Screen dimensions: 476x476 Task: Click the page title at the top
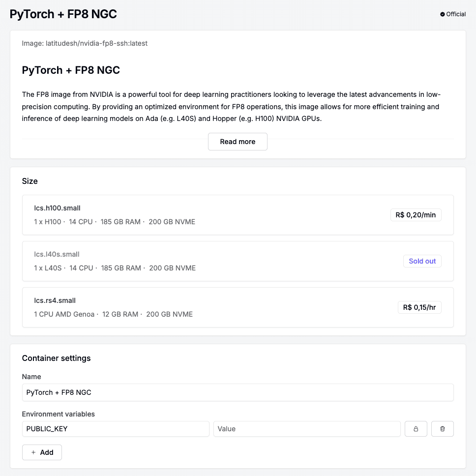click(x=63, y=14)
